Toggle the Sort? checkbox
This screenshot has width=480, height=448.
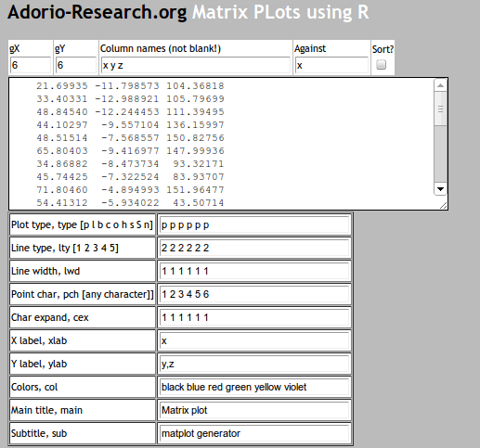(381, 65)
